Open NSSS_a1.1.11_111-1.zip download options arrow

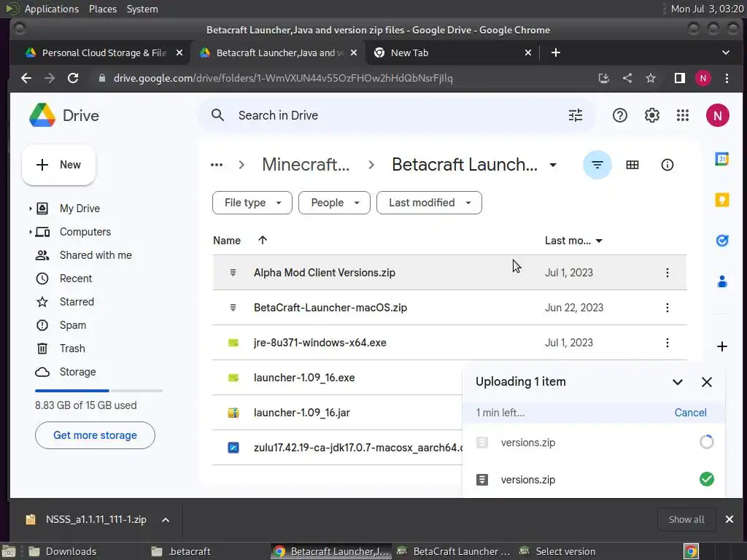(166, 519)
